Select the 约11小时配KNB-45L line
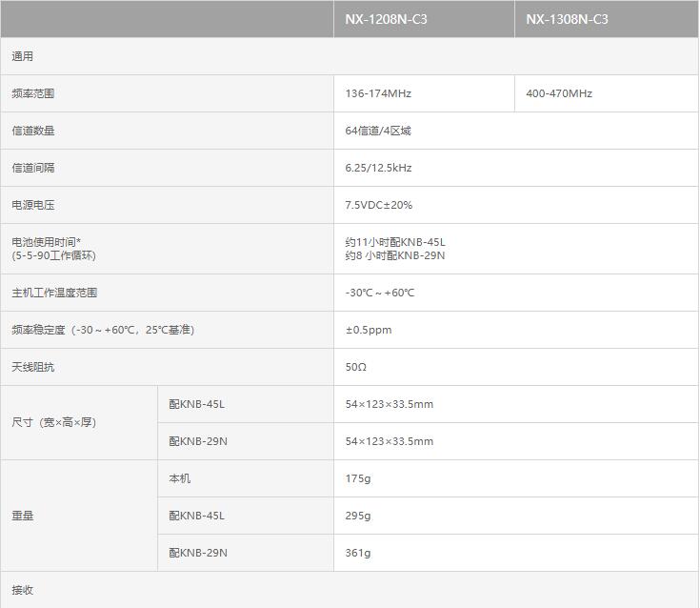This screenshot has height=608, width=700. click(x=395, y=242)
